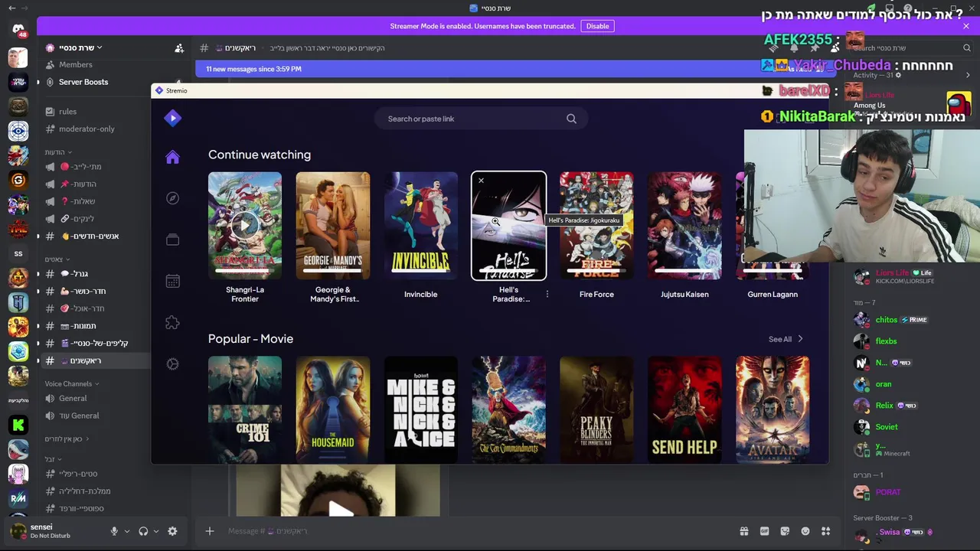Open the moderator-only channel
Image resolution: width=980 pixels, height=551 pixels.
tap(87, 129)
